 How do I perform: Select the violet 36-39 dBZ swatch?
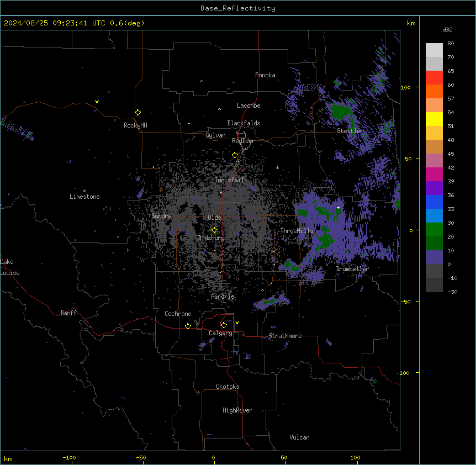tap(434, 188)
